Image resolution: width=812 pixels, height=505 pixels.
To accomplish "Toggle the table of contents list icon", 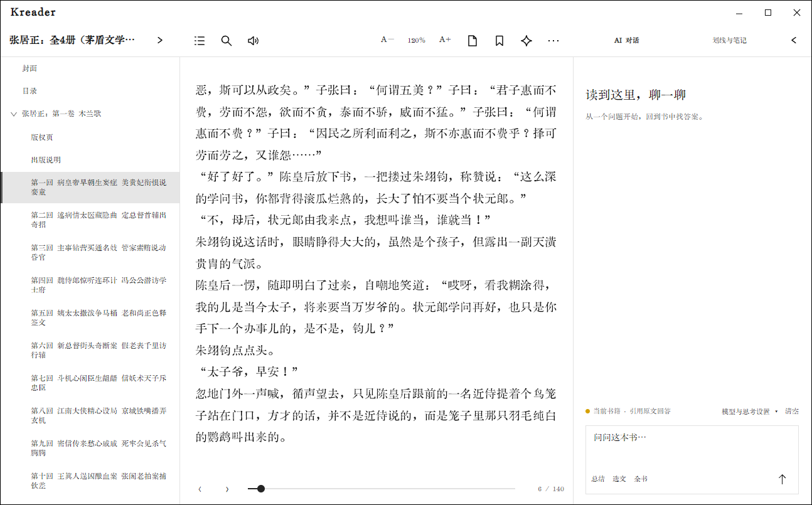I will (x=200, y=41).
